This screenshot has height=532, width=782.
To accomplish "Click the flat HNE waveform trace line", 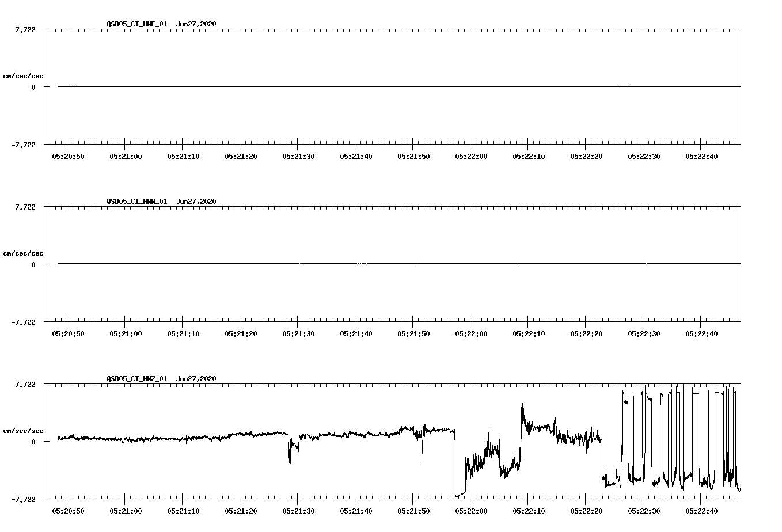I will pyautogui.click(x=399, y=86).
